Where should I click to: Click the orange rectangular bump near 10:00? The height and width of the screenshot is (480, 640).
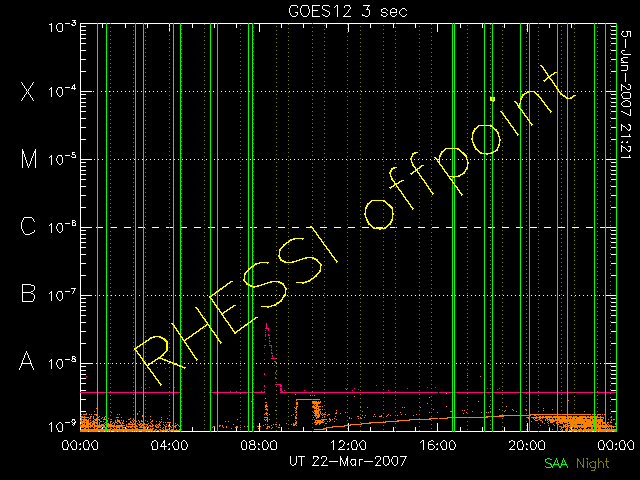(x=308, y=412)
